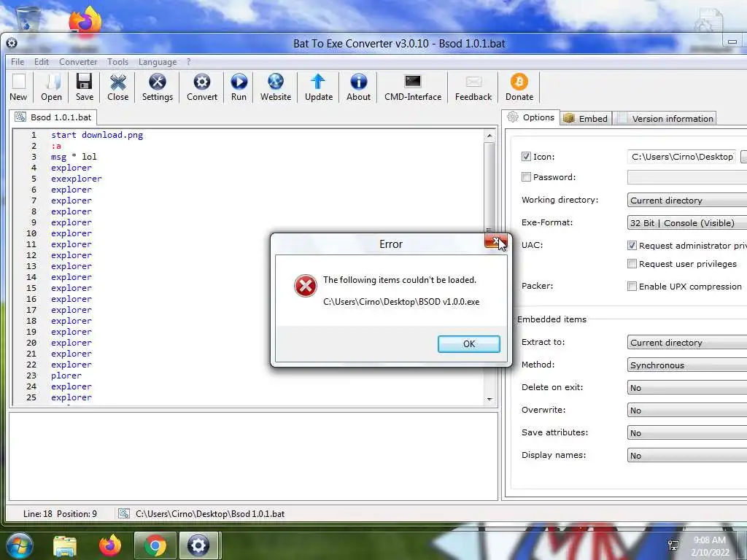Click line 1 'start download.png' in editor
Screen dimensions: 747x560
pos(97,135)
